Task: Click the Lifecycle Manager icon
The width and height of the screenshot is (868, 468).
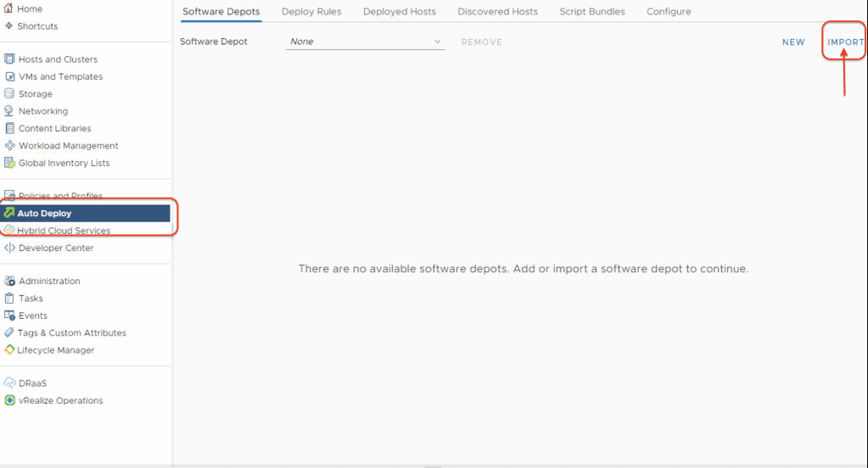Action: (8, 349)
